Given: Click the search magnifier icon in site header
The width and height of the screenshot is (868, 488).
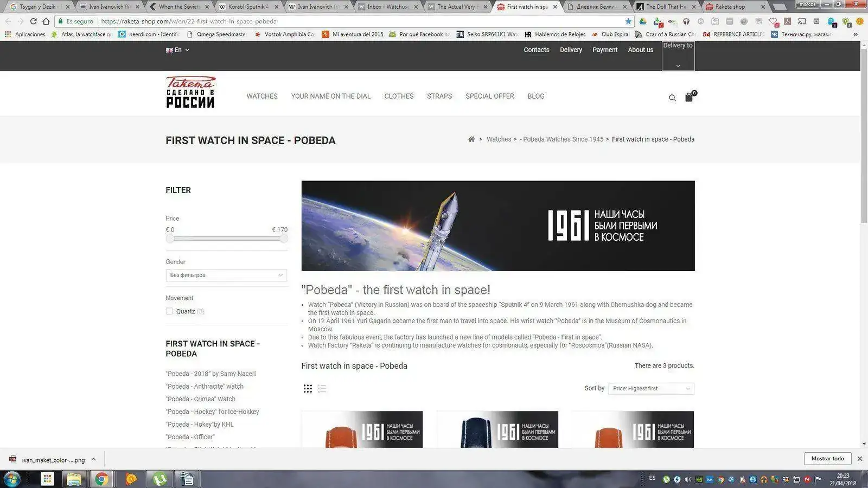Looking at the screenshot, I should tap(672, 98).
